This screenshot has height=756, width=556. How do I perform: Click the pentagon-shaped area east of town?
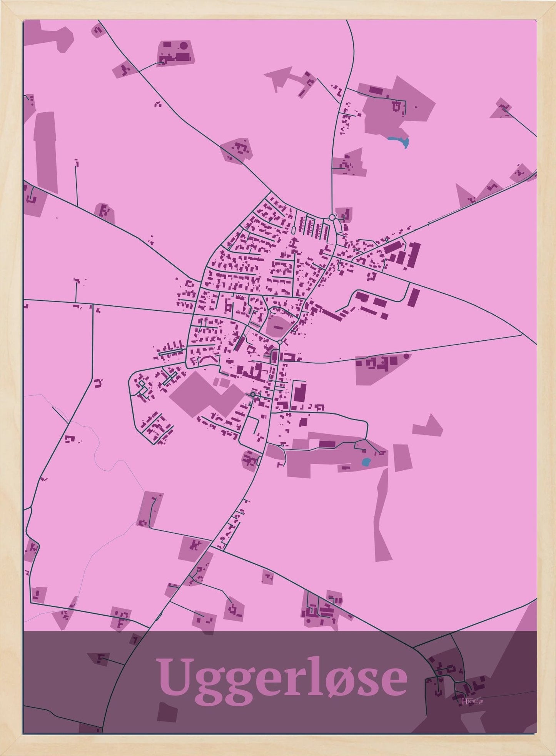[x=428, y=426]
